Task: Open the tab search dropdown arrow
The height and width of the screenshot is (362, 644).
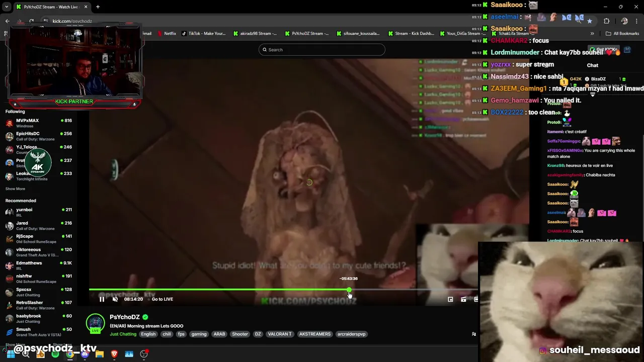Action: pyautogui.click(x=6, y=7)
